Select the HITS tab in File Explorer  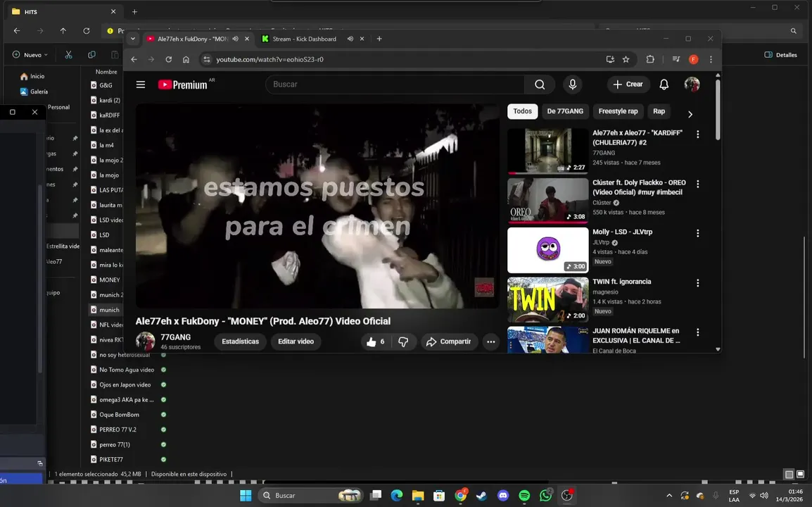click(x=65, y=11)
